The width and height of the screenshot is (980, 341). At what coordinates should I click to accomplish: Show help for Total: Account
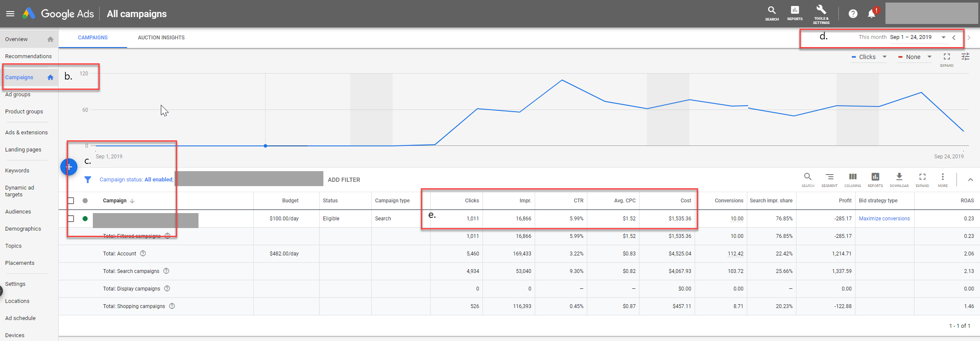point(143,254)
